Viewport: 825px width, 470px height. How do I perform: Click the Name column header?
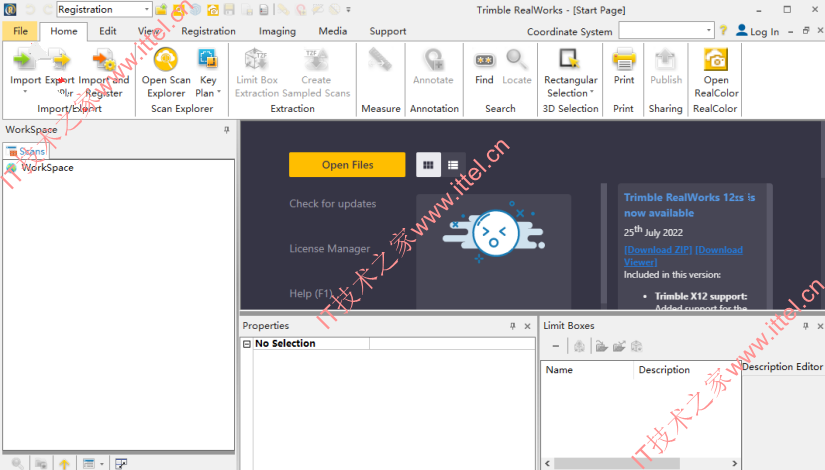point(587,370)
